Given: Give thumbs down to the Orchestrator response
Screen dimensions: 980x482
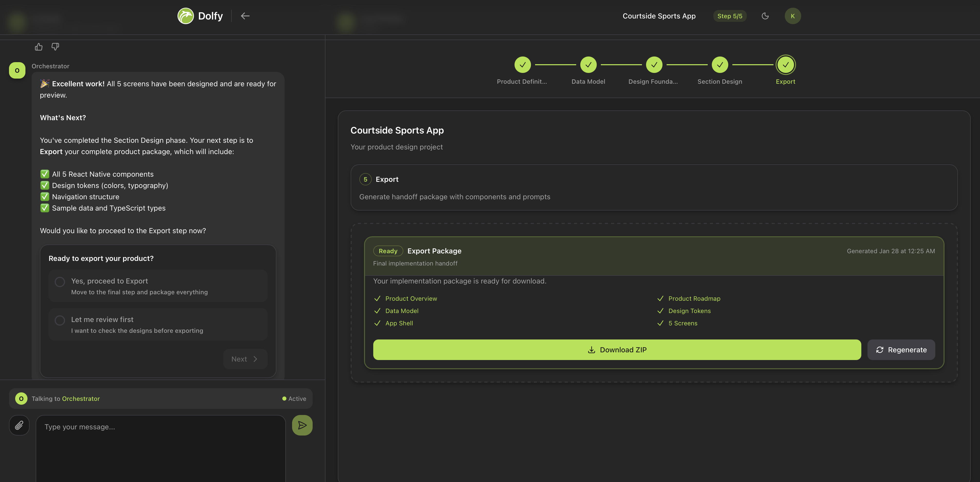Looking at the screenshot, I should coord(55,46).
